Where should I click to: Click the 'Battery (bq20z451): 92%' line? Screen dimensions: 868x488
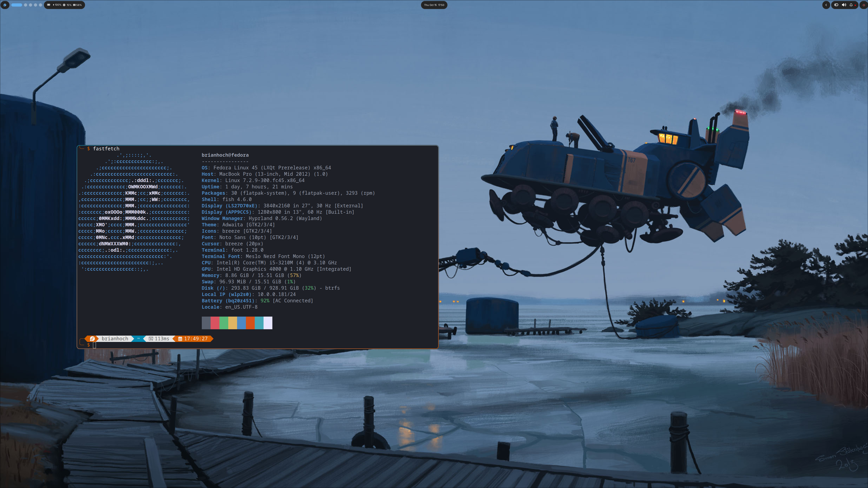(x=257, y=301)
